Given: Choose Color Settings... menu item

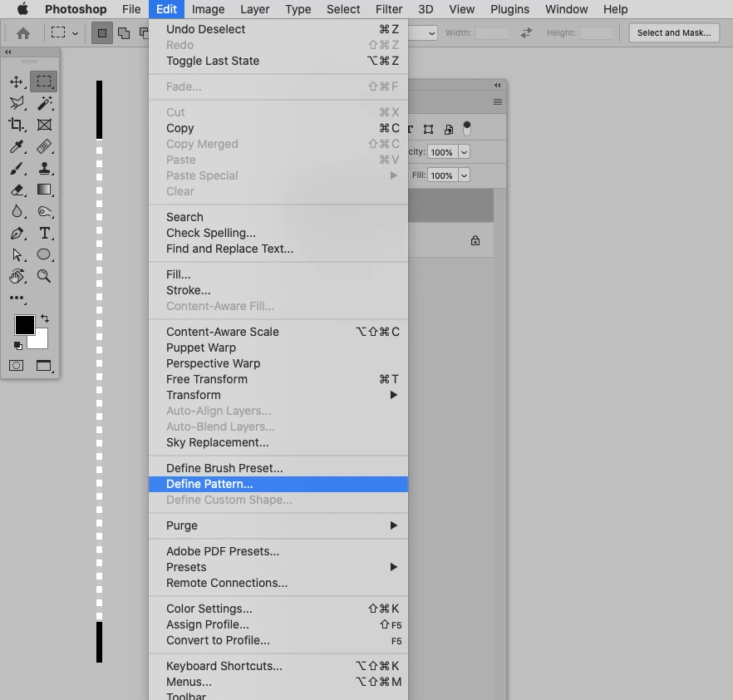Looking at the screenshot, I should pyautogui.click(x=278, y=609).
